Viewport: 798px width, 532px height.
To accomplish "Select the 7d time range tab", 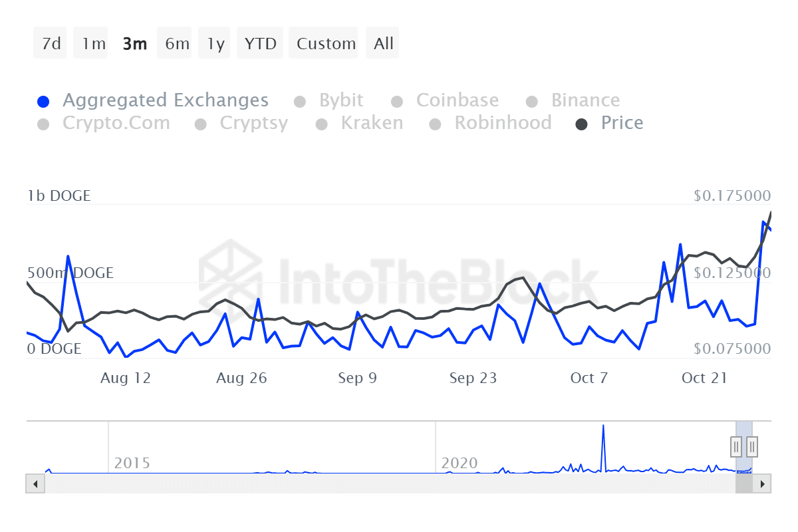I will click(51, 44).
